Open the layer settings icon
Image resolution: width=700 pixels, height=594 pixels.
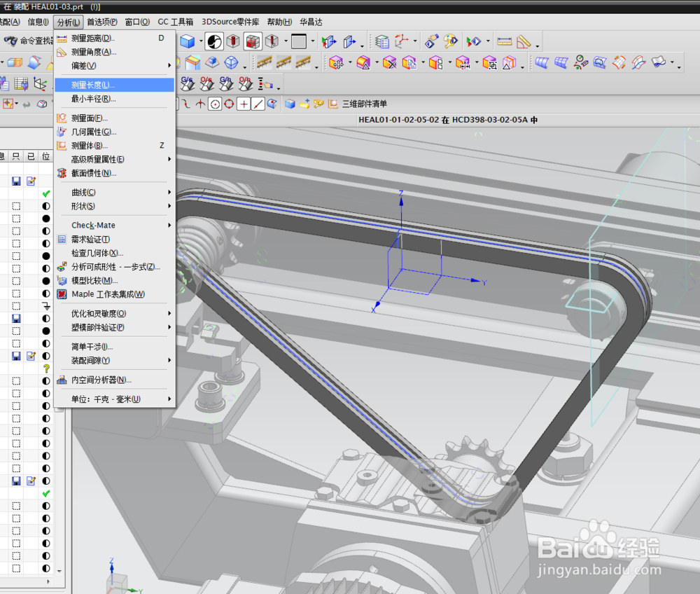pyautogui.click(x=382, y=41)
